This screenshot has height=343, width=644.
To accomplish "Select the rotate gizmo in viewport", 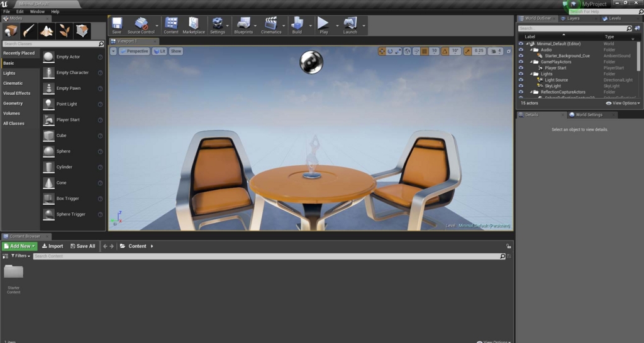I will click(x=390, y=52).
